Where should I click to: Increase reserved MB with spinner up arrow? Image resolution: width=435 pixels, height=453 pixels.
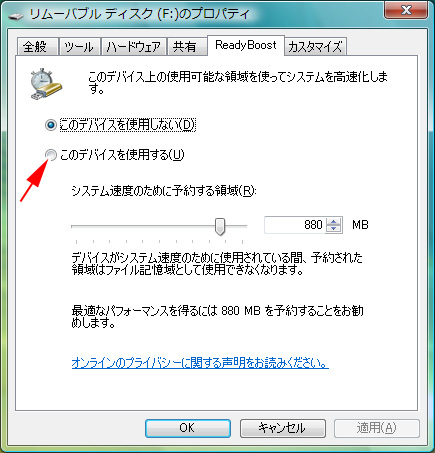tap(334, 221)
